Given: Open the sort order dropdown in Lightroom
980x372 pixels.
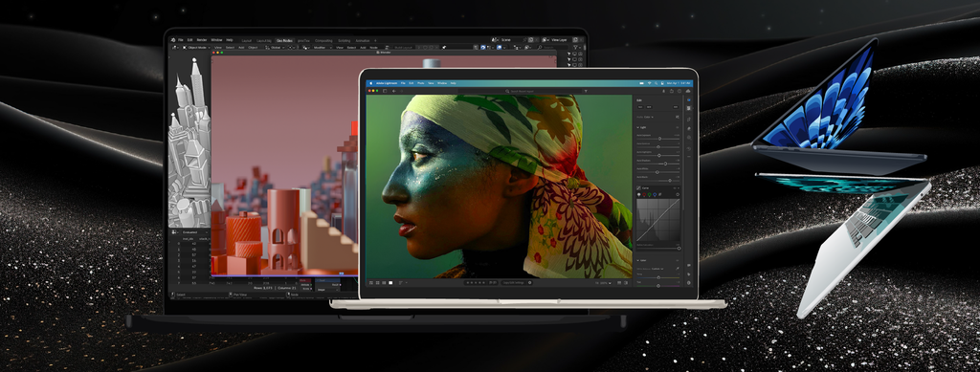Looking at the screenshot, I should [x=403, y=283].
